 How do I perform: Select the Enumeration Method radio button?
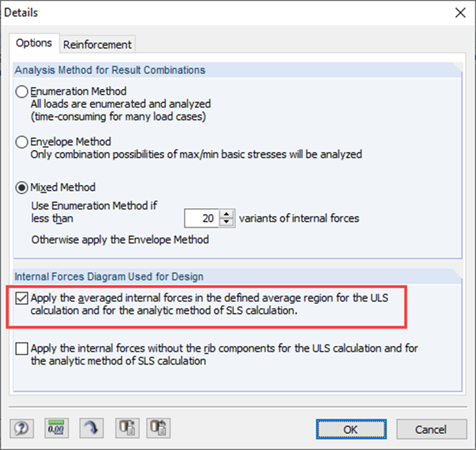(22, 92)
